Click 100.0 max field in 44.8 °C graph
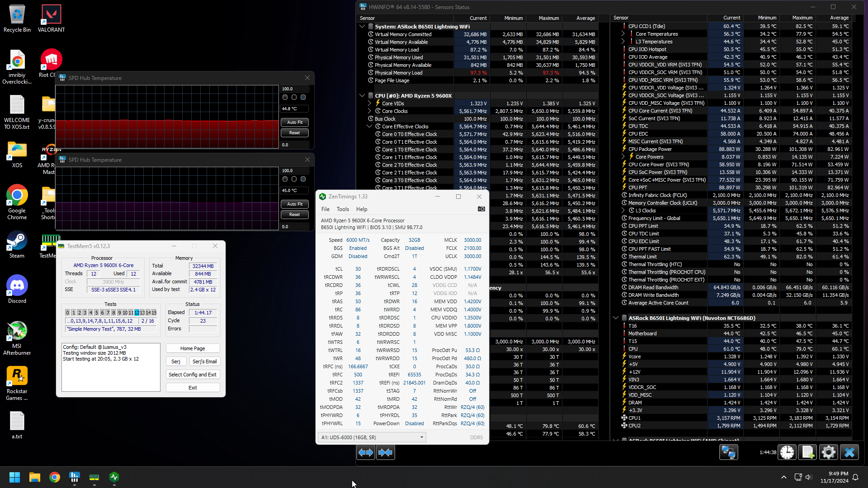The width and height of the screenshot is (868, 488). coord(295,89)
